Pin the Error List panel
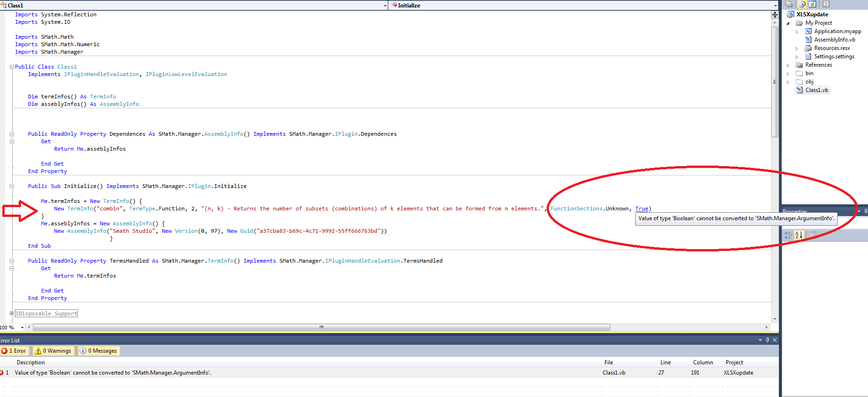The image size is (868, 397). click(x=767, y=340)
